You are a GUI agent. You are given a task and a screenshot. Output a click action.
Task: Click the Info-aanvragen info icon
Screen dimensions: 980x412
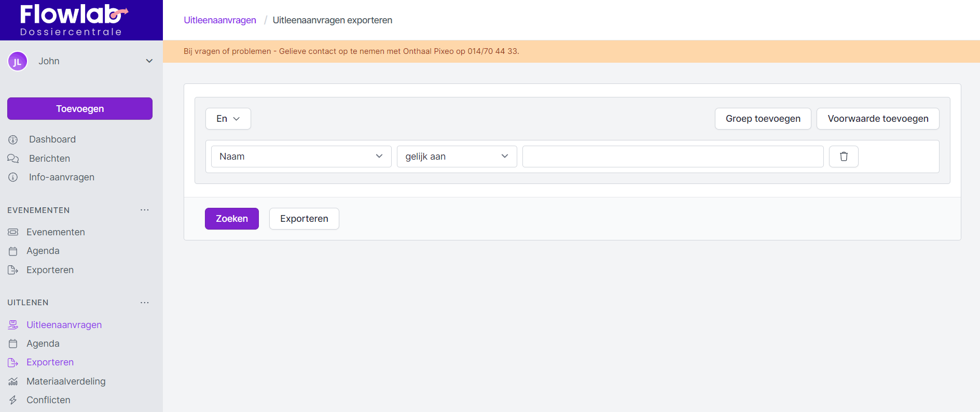(13, 177)
